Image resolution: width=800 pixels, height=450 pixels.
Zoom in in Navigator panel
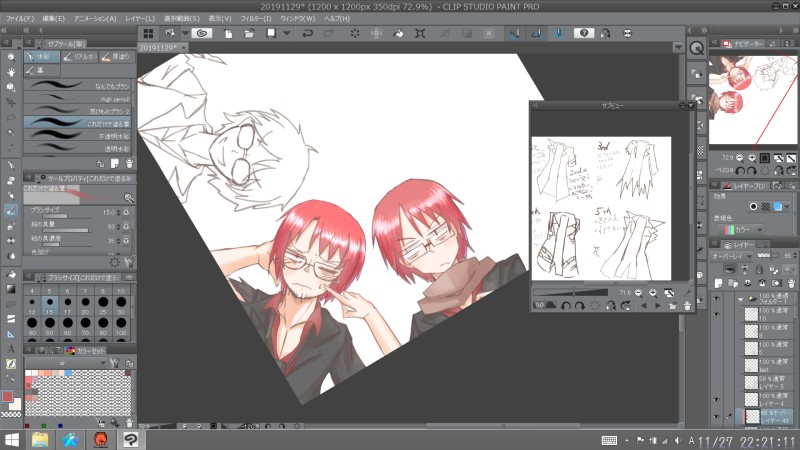coord(752,158)
